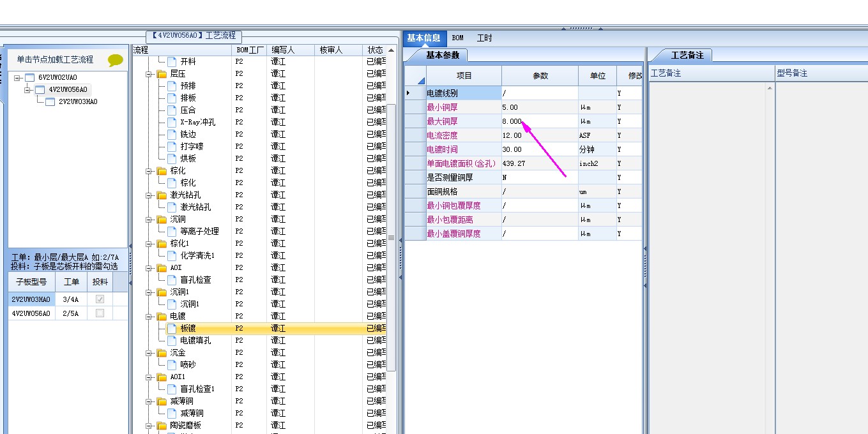Click 单击节点加载工艺流程 button
Screen dimensions: 868x434
(55, 60)
